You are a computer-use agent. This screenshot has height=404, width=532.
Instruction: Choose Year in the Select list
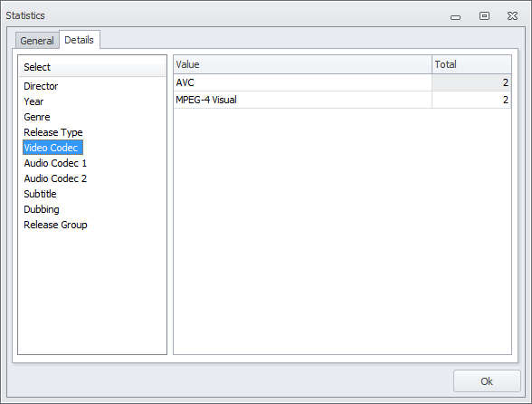point(33,101)
